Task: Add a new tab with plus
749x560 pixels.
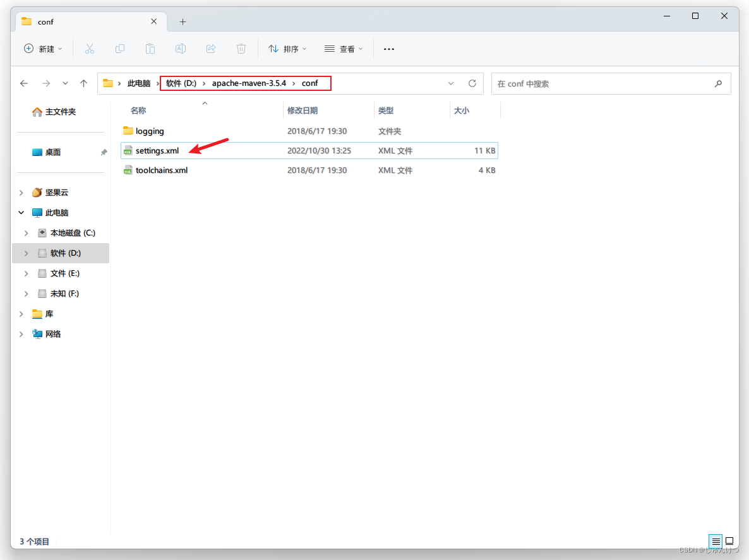Action: [183, 21]
